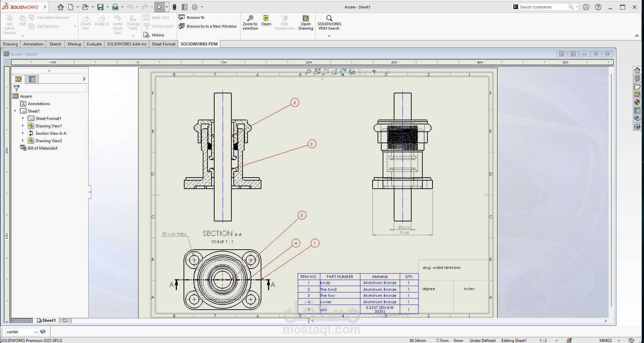
Task: Open the 'center' layer combo box
Action: click(x=22, y=332)
